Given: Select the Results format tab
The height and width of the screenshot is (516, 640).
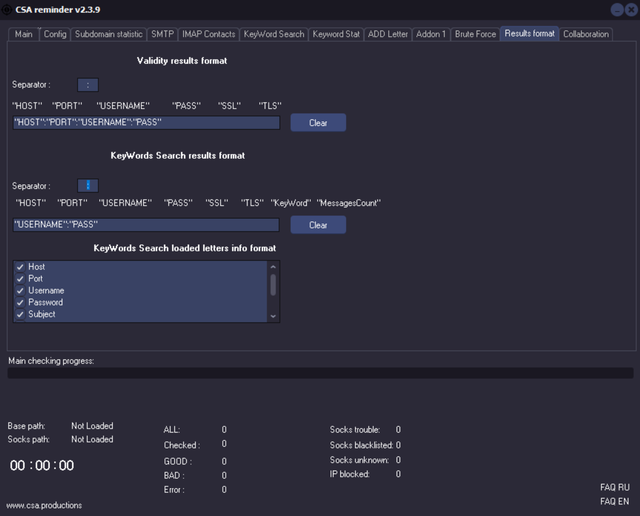Looking at the screenshot, I should (x=529, y=33).
